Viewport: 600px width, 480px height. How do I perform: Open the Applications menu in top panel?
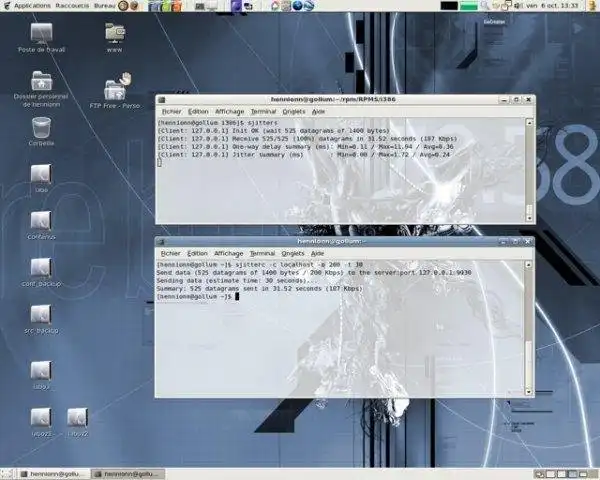(x=32, y=6)
